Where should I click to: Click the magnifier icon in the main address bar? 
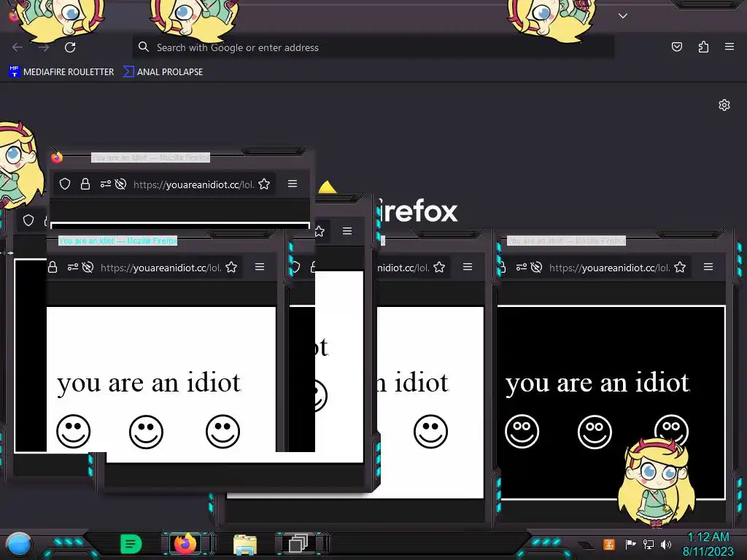(144, 47)
